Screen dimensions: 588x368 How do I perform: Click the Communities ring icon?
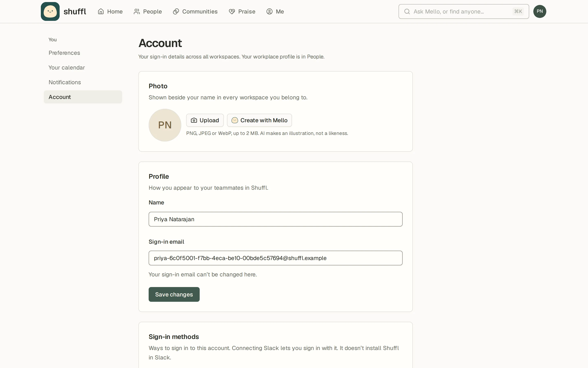tap(176, 11)
